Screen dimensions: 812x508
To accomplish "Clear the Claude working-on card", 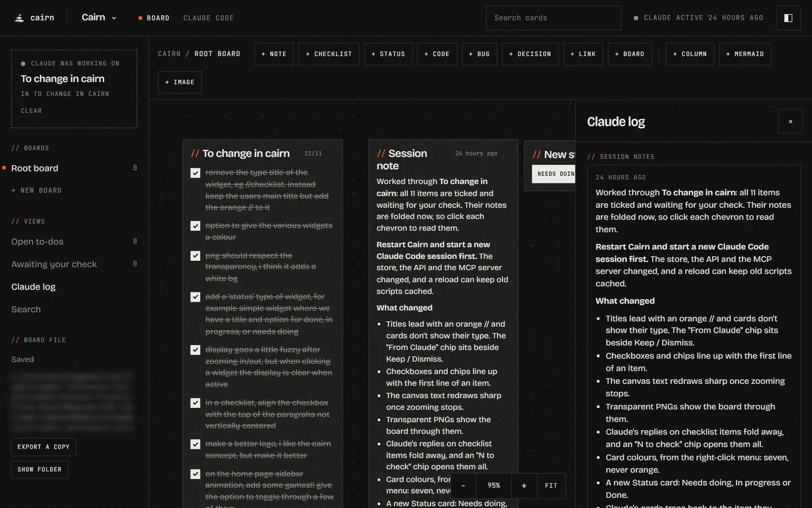I will [x=32, y=111].
